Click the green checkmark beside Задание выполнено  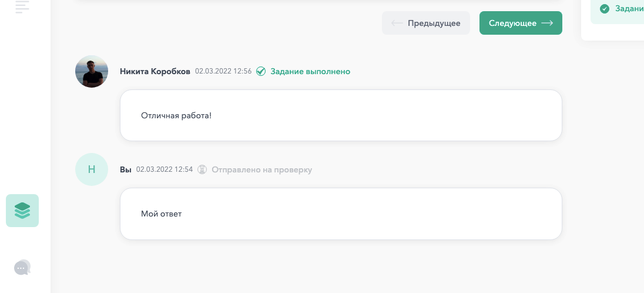point(261,72)
